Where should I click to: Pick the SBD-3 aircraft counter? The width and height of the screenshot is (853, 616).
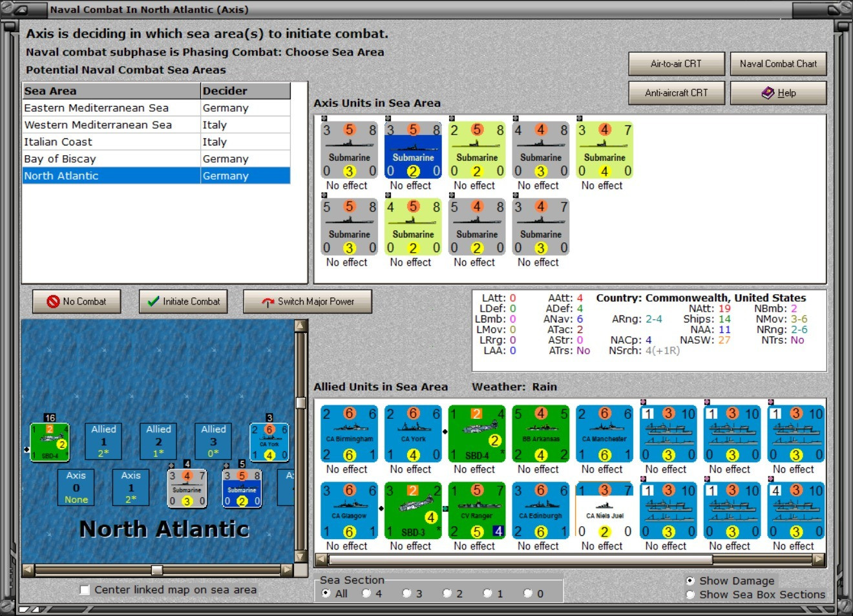414,511
